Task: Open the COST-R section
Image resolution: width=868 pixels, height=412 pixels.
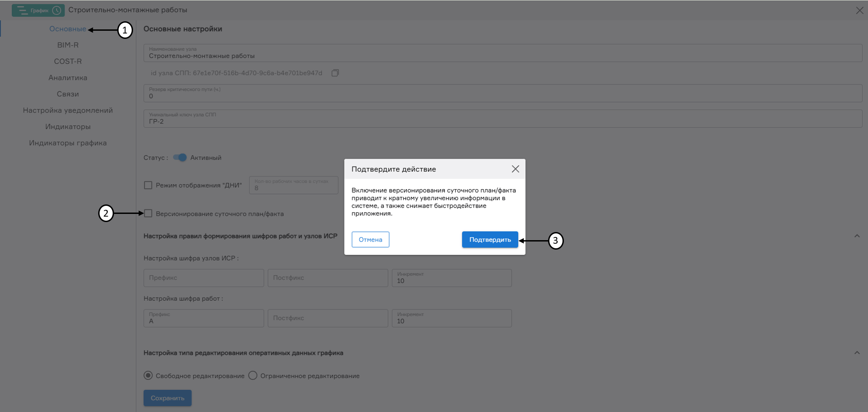Action: point(67,61)
